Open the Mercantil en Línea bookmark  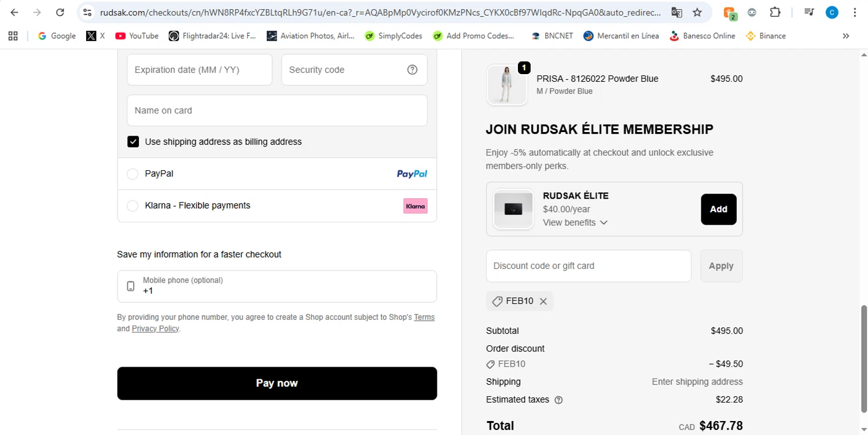click(x=621, y=36)
